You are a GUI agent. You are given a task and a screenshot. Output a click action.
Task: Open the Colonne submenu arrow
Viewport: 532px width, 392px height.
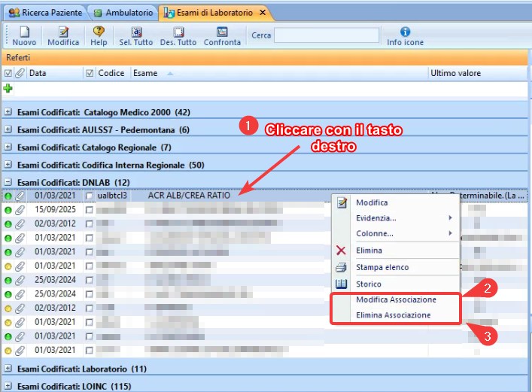coord(450,233)
